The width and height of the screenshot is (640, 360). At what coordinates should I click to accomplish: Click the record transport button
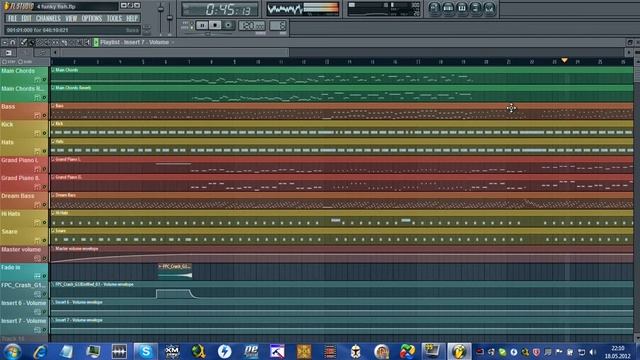coord(228,25)
